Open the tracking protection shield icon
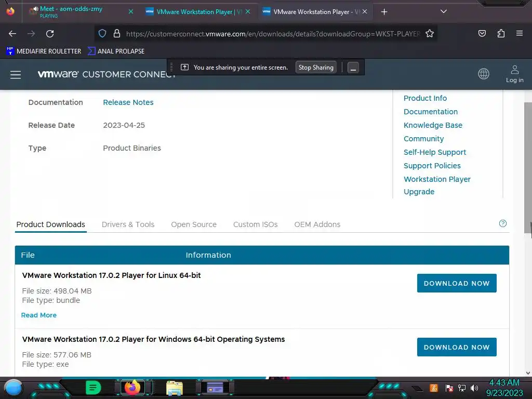The image size is (532, 399). click(102, 33)
